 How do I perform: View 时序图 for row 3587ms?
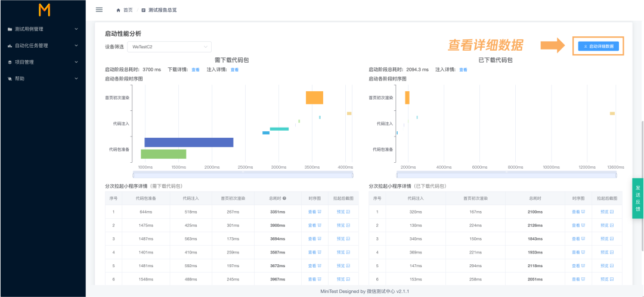point(315,252)
